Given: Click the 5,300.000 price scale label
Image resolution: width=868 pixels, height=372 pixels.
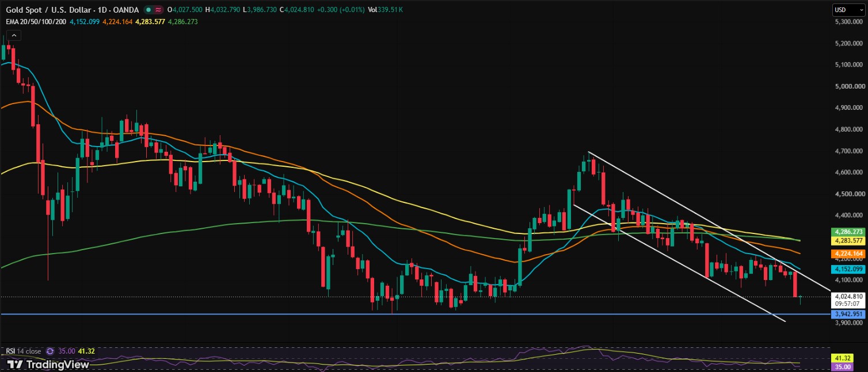Looking at the screenshot, I should point(848,21).
